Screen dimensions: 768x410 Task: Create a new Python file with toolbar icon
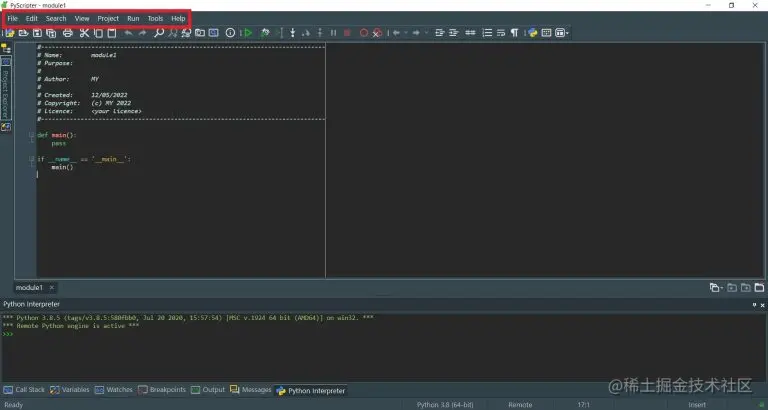(x=10, y=33)
